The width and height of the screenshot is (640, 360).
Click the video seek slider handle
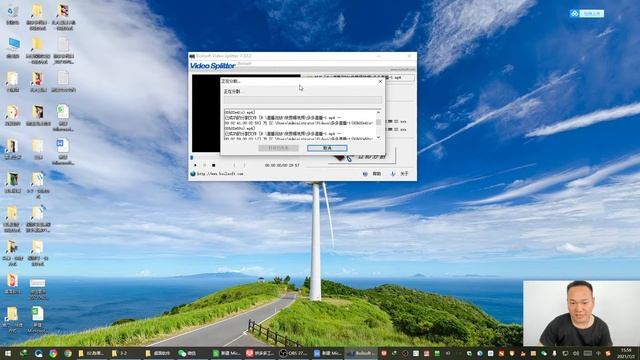coord(192,158)
